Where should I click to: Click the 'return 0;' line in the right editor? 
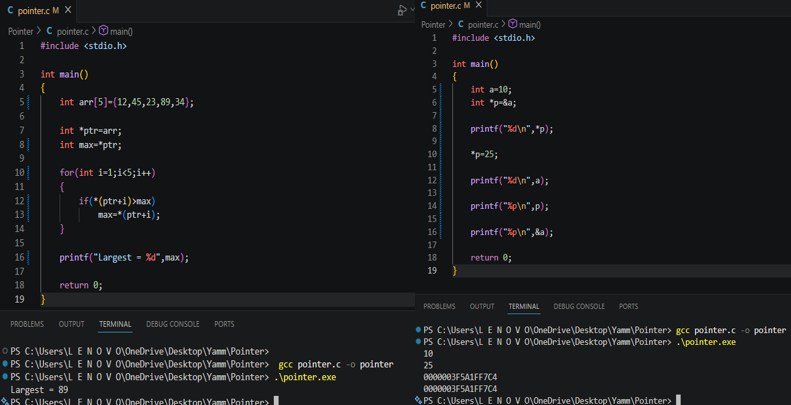tap(491, 258)
